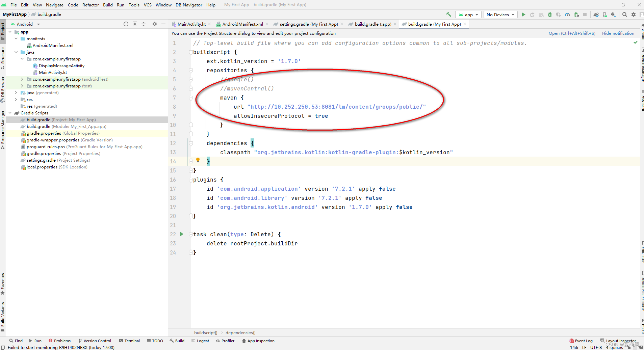Click the yellow light bulb intention icon
This screenshot has width=644, height=350.
point(198,160)
